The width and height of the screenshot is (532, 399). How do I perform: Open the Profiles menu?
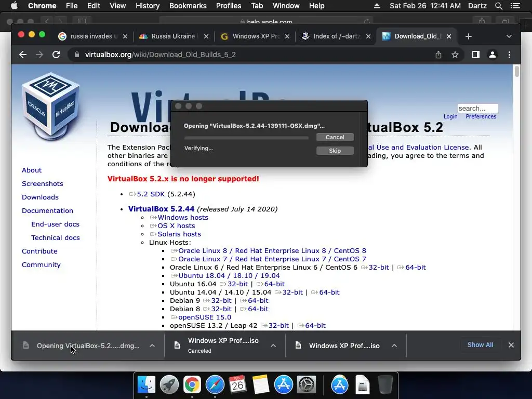click(229, 6)
